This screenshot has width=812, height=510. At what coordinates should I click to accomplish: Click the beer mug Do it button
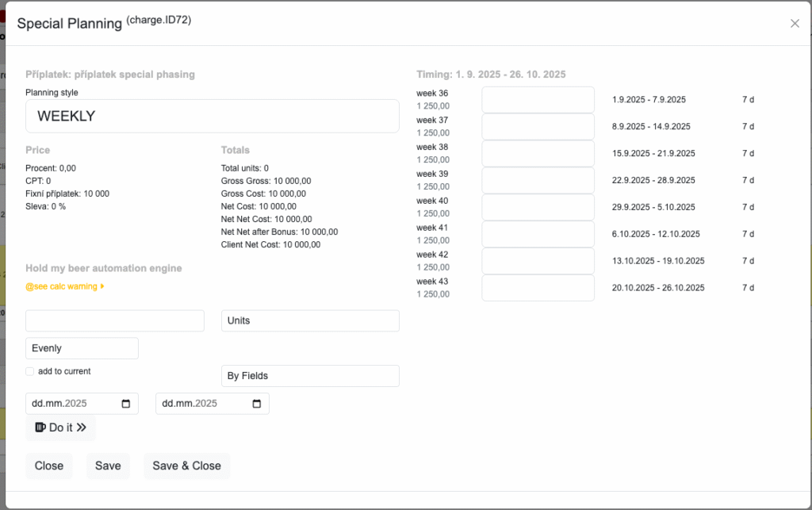click(x=60, y=428)
